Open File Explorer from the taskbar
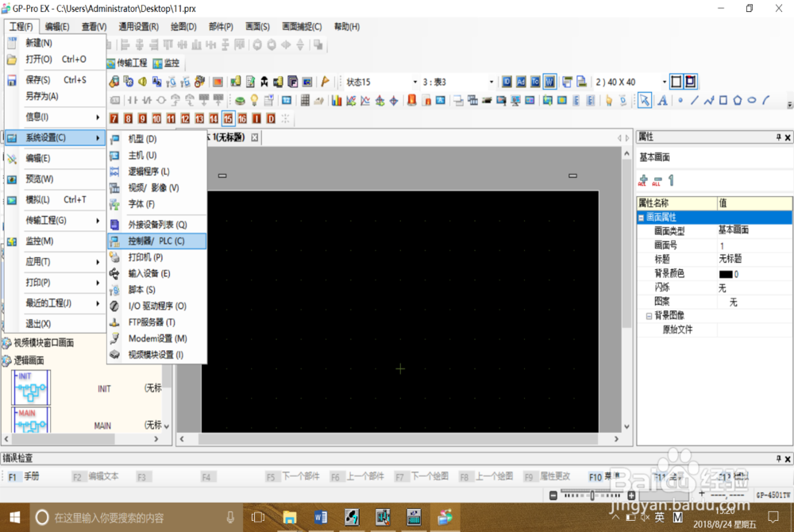The image size is (794, 532). pyautogui.click(x=290, y=518)
